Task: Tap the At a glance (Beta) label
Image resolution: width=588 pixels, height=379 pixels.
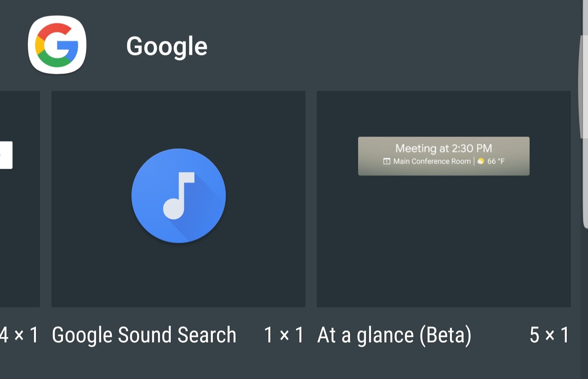Action: (394, 335)
